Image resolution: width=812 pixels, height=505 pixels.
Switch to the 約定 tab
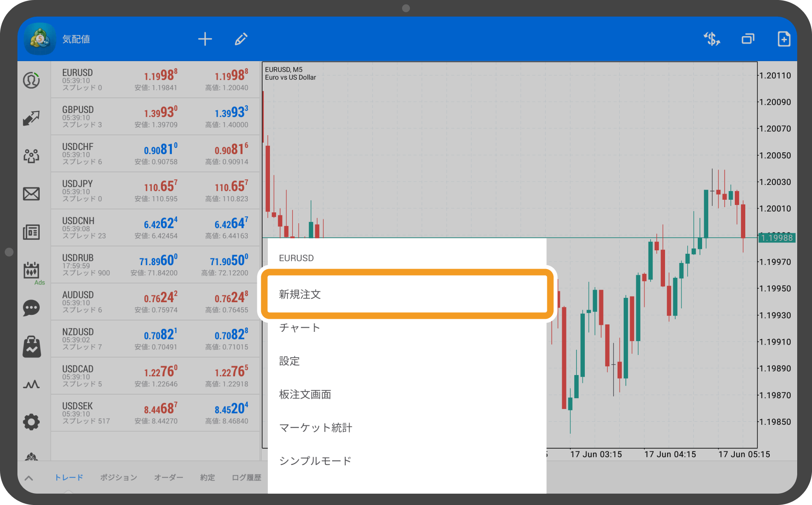click(208, 478)
